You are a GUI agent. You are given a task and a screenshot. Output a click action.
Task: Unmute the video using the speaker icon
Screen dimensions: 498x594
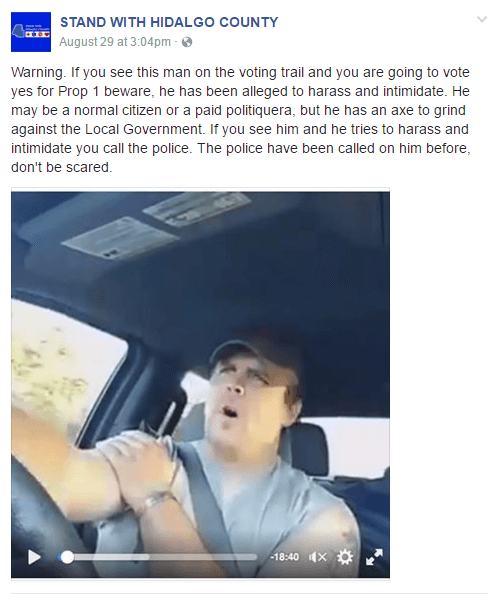317,557
